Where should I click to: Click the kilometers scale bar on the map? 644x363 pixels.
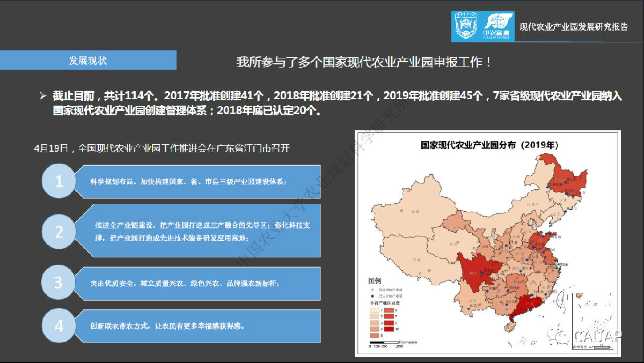pos(384,342)
